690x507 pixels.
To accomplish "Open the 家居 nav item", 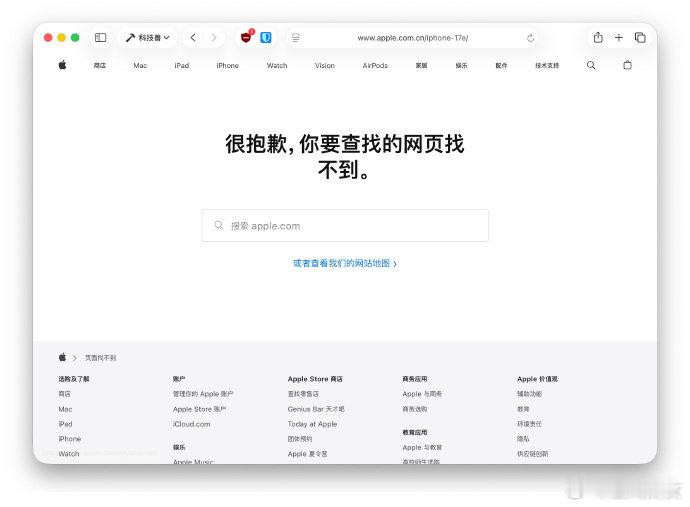I will pos(421,66).
